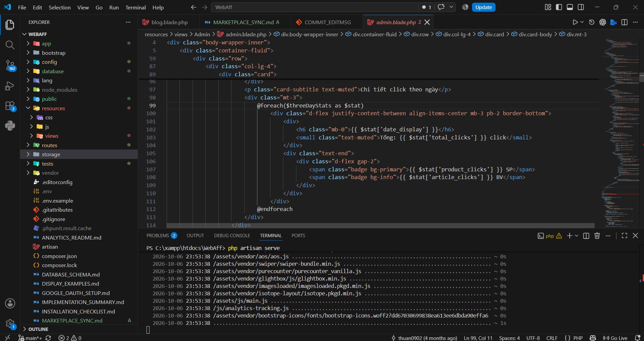This screenshot has height=341, width=644.
Task: Go back in navigation history
Action: coord(194,7)
